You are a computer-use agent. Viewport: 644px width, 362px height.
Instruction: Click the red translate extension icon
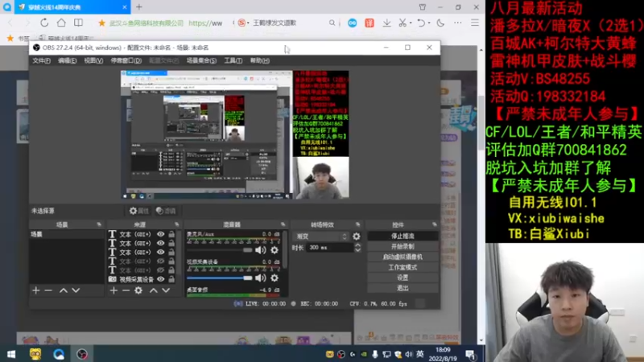pyautogui.click(x=369, y=23)
